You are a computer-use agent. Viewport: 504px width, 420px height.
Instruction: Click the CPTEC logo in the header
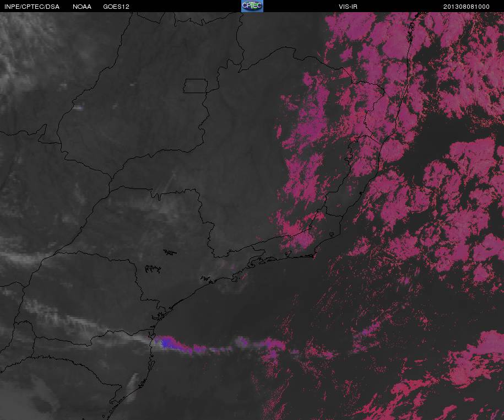pos(252,6)
